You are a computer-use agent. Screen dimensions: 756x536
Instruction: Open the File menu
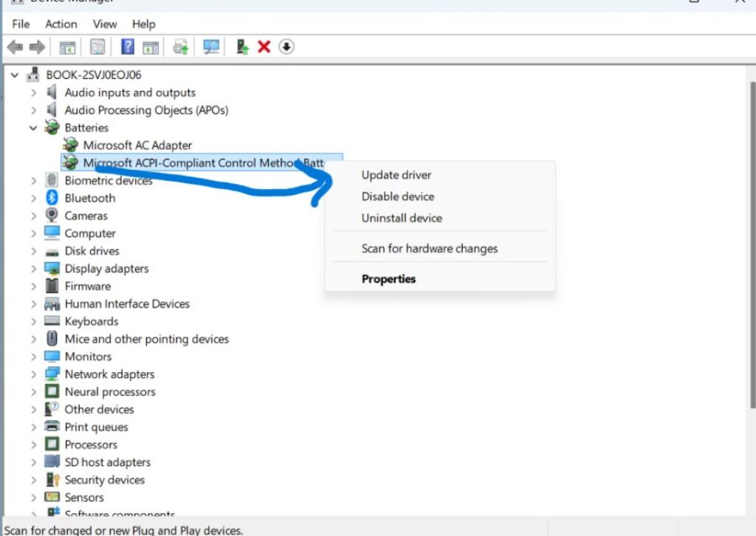pyautogui.click(x=21, y=24)
